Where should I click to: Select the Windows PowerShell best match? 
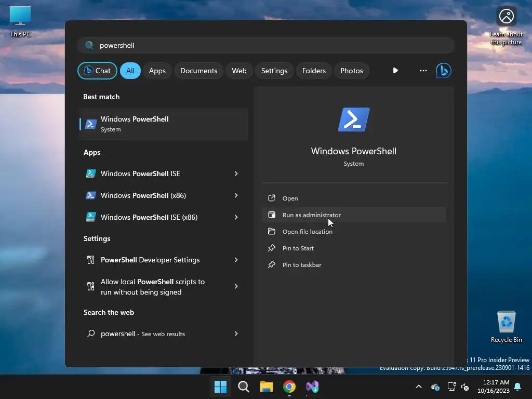(x=164, y=124)
